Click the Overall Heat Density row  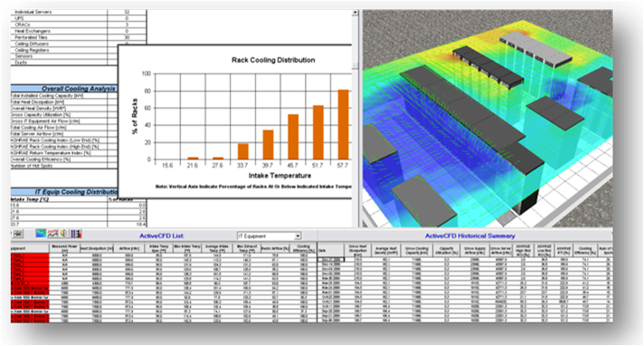click(x=64, y=108)
